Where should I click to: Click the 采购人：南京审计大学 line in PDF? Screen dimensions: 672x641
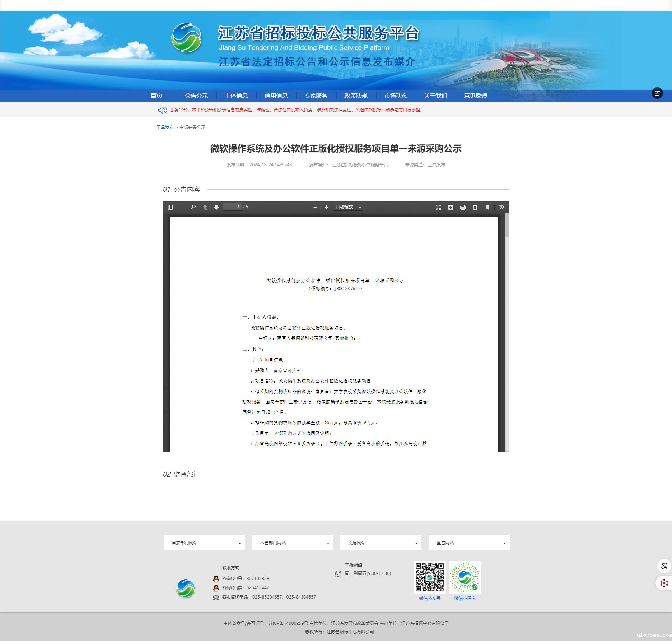[x=276, y=371]
